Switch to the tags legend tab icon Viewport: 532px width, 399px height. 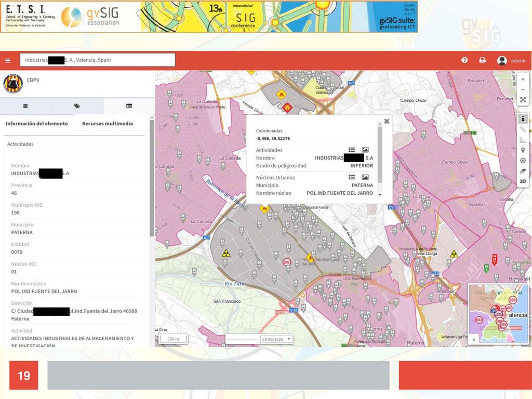click(x=77, y=106)
